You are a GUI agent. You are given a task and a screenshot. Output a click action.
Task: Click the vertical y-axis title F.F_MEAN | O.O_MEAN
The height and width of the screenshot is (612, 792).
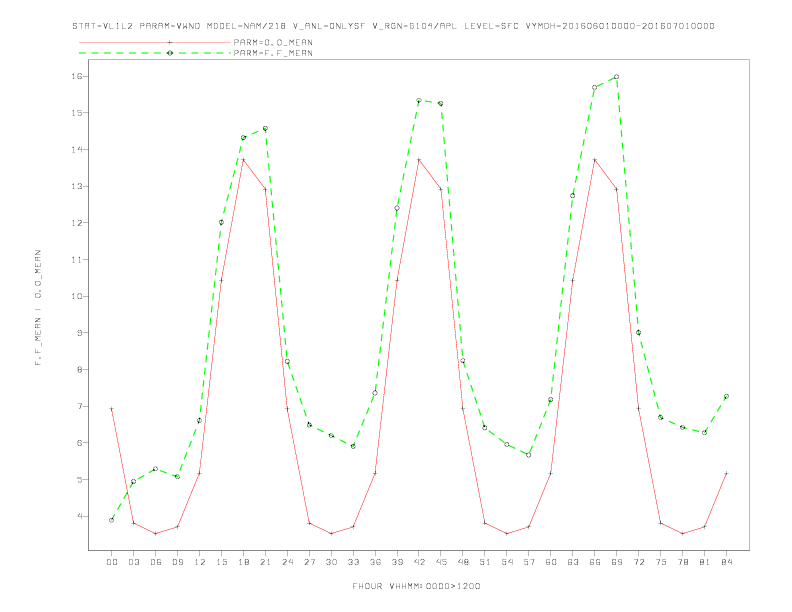click(38, 308)
